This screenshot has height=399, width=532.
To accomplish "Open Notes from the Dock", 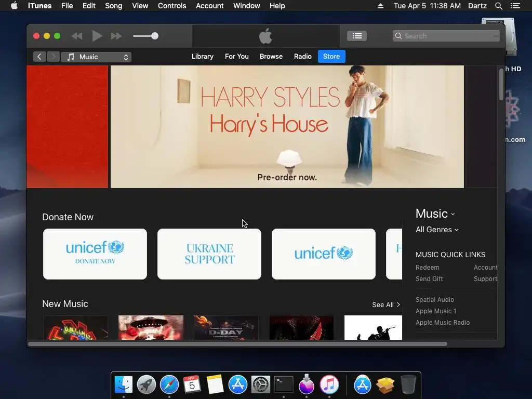I will tap(215, 385).
